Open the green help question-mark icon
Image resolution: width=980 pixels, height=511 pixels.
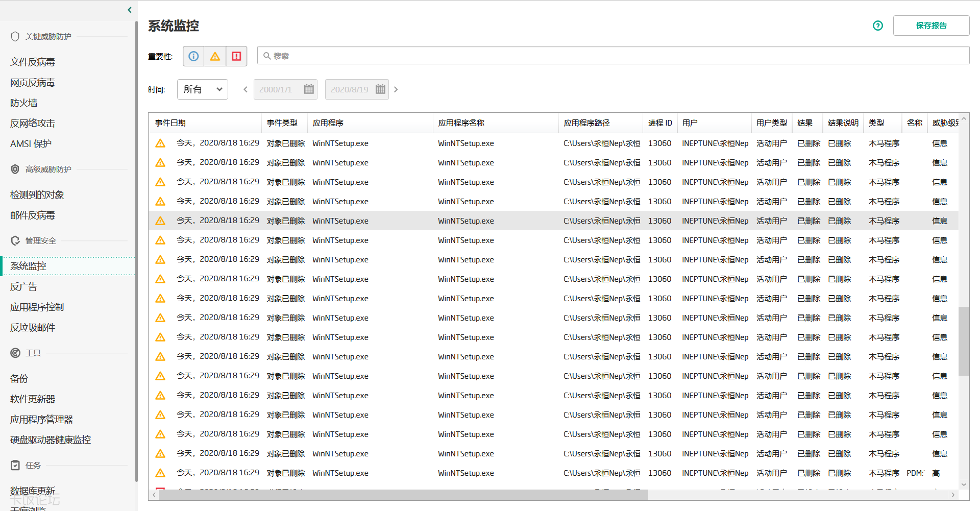[877, 26]
